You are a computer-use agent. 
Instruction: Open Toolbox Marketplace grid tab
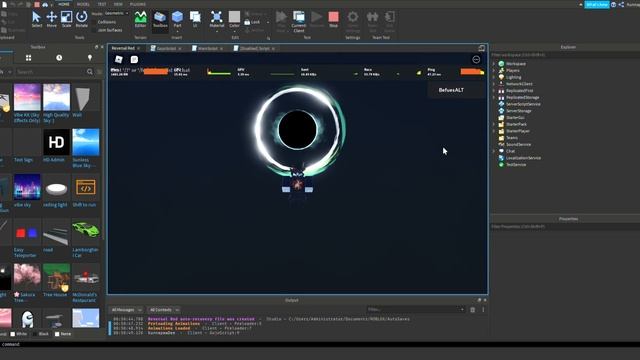(29, 58)
